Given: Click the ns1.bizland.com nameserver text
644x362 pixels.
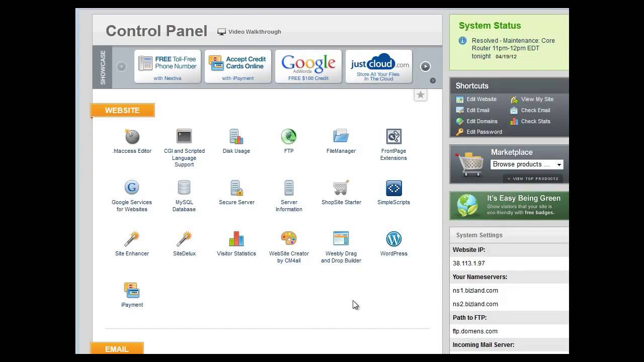Looking at the screenshot, I should pos(475,291).
